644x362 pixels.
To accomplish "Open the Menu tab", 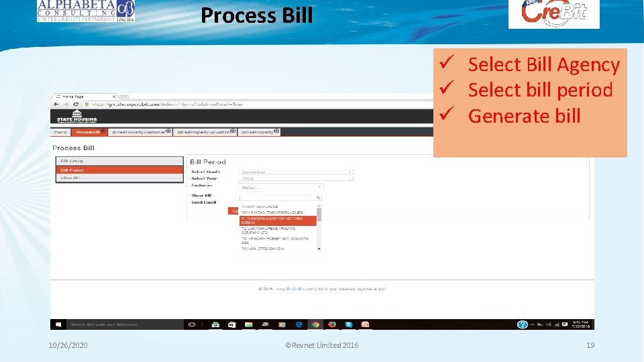I will [60, 132].
